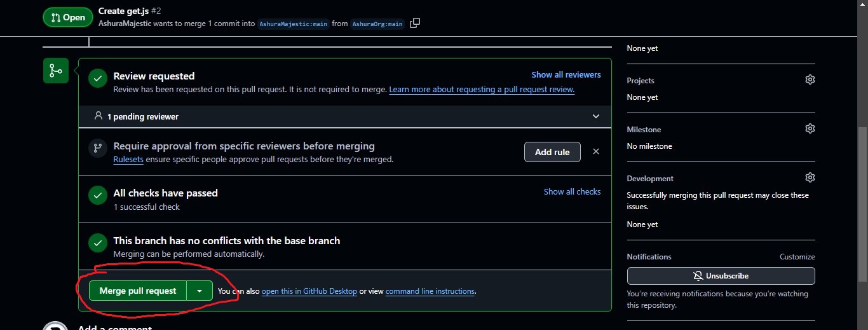Image resolution: width=868 pixels, height=330 pixels.
Task: Dismiss the Require approval rule suggestion
Action: pyautogui.click(x=596, y=151)
